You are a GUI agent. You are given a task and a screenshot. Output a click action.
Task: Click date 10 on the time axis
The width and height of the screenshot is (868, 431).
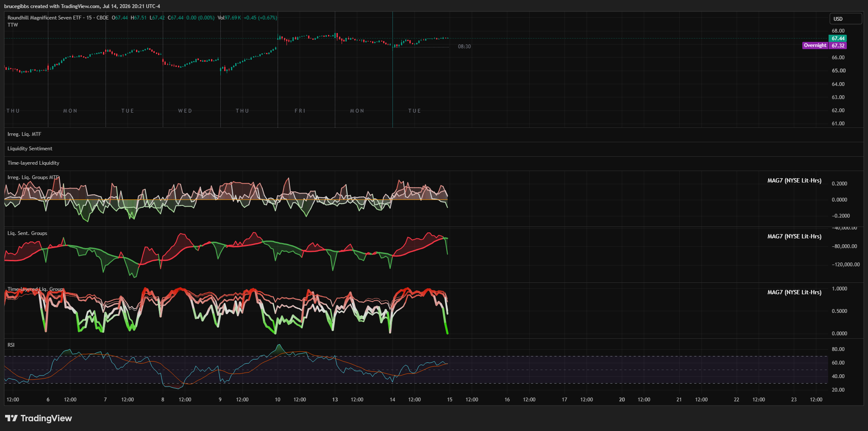coord(278,400)
